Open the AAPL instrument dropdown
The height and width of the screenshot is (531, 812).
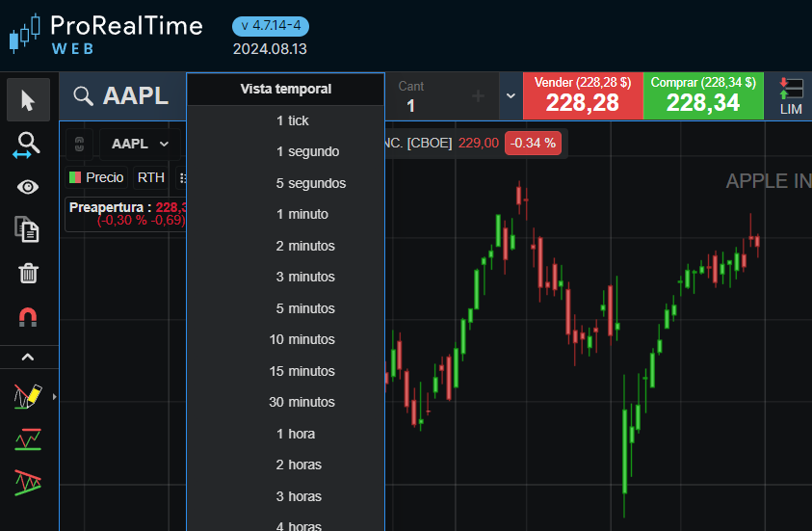(x=141, y=144)
